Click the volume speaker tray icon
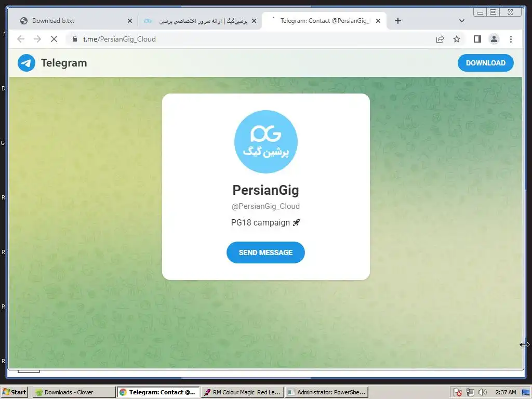This screenshot has height=399, width=532. coord(482,392)
